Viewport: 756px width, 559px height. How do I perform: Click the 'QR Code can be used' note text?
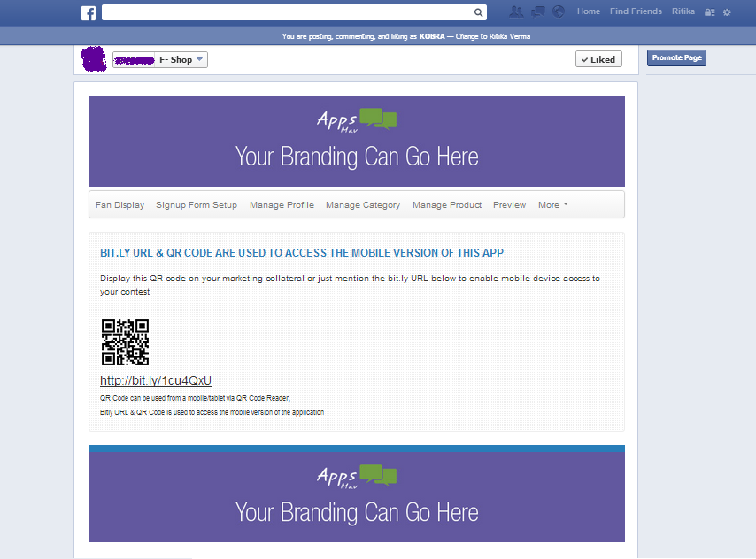[196, 398]
